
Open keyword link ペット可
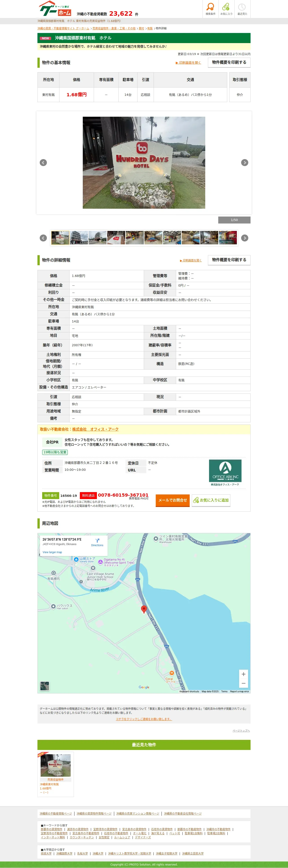(x=175, y=833)
